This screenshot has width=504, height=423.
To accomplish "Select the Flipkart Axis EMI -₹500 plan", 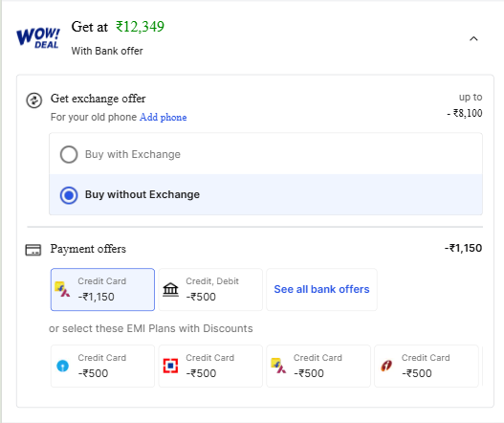I will point(318,367).
